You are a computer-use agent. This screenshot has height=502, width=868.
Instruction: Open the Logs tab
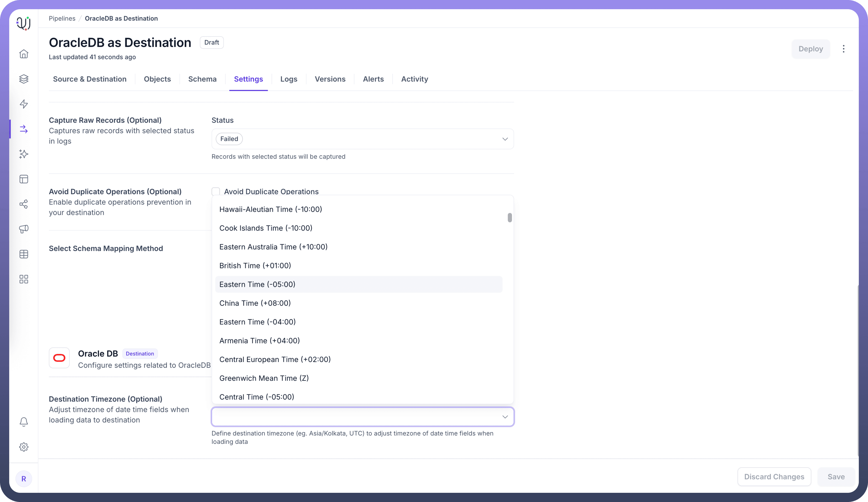click(289, 79)
